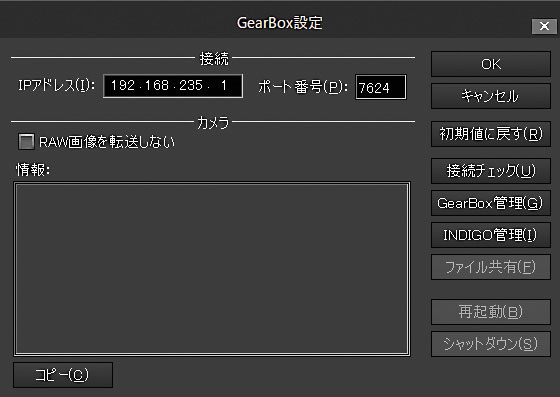Screen dimensions: 560x397
Task: Click 初期値に戻す(R) to restore defaults
Action: [x=491, y=134]
